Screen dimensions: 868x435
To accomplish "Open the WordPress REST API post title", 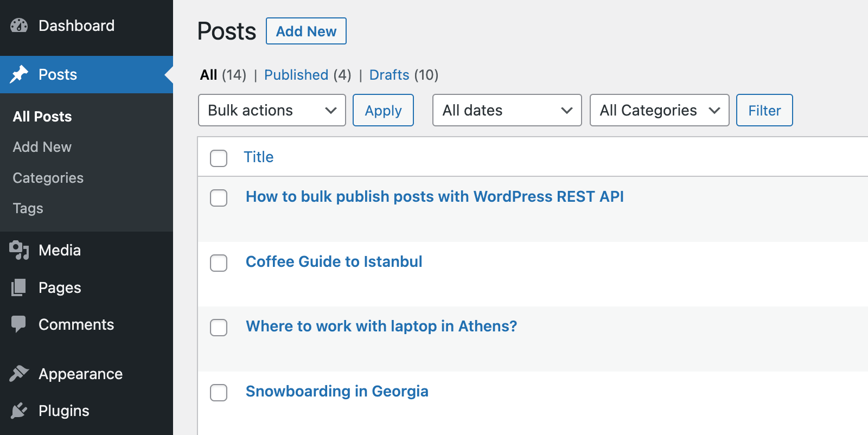I will coord(435,196).
